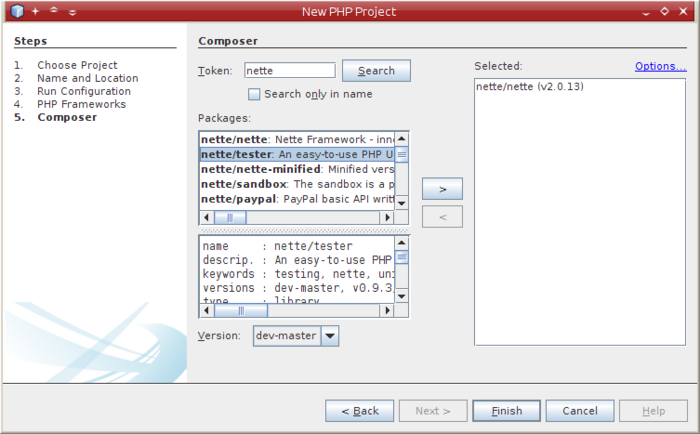
Task: Click the Search button
Action: tap(376, 71)
